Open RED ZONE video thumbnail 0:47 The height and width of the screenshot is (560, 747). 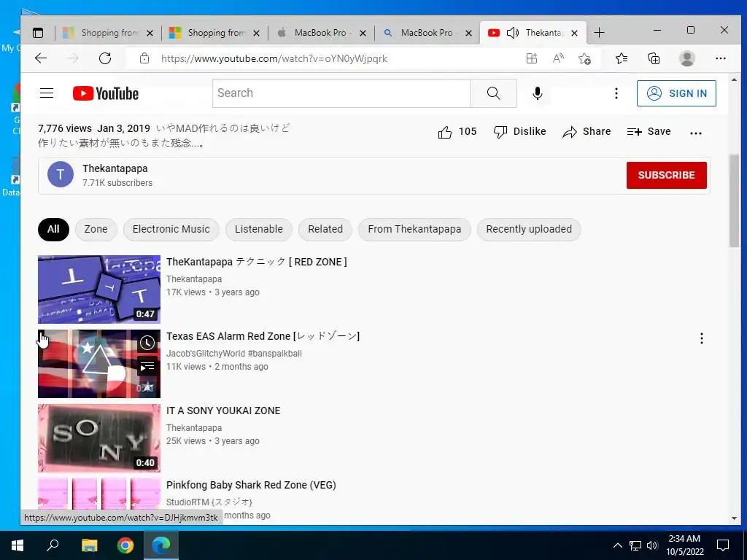point(99,289)
